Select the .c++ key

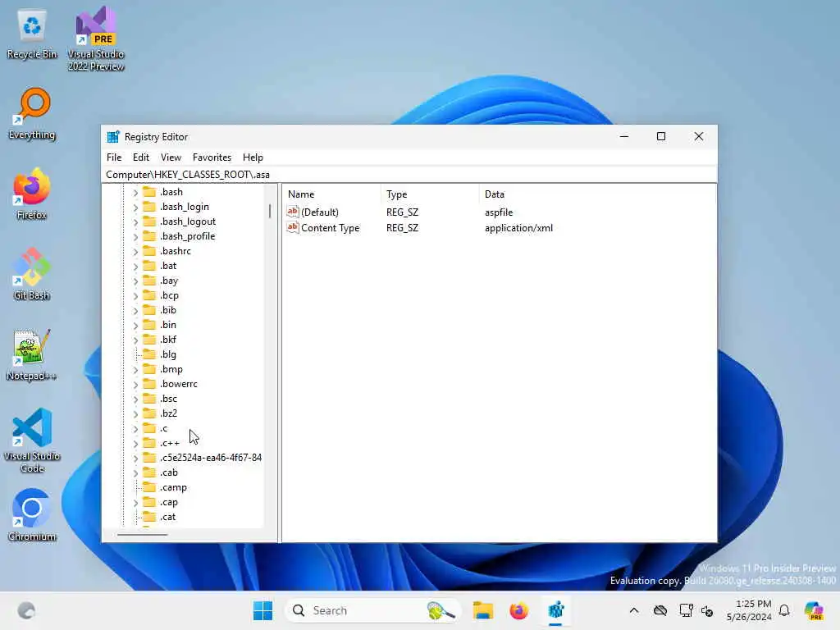pyautogui.click(x=170, y=443)
